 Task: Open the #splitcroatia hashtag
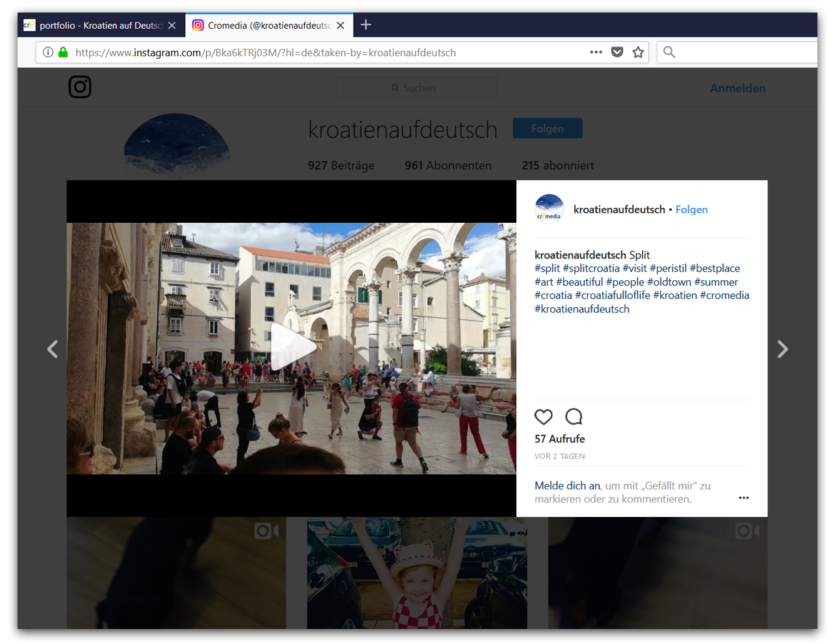click(591, 268)
